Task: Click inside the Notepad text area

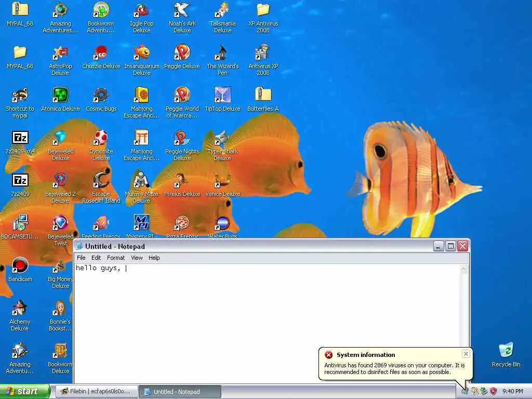Action: click(x=267, y=324)
